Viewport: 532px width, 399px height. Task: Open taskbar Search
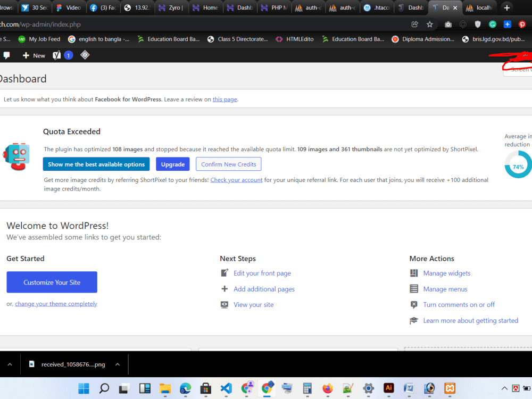(x=104, y=388)
